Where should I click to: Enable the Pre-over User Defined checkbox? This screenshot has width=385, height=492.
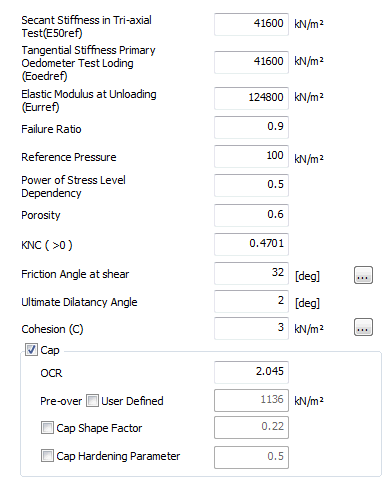click(x=92, y=400)
